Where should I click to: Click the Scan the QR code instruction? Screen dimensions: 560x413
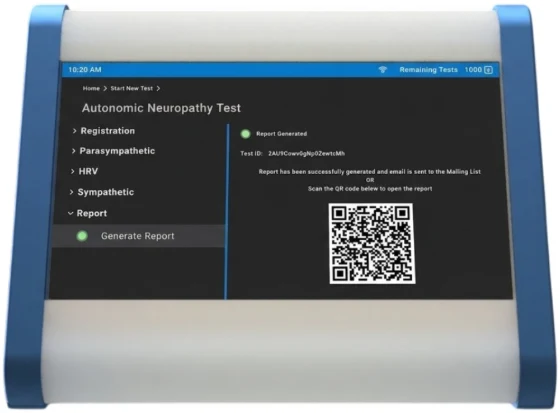tap(370, 189)
